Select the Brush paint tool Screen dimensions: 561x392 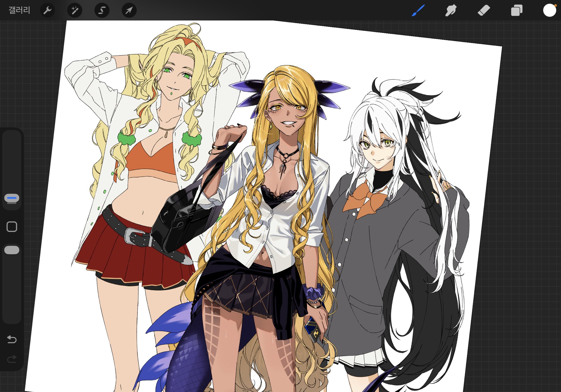point(418,10)
